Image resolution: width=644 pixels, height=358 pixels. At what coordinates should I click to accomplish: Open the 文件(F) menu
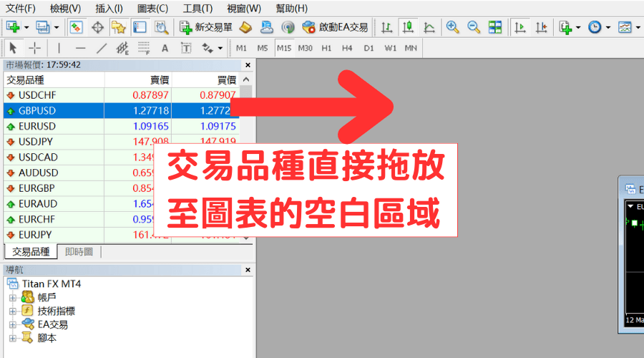21,8
